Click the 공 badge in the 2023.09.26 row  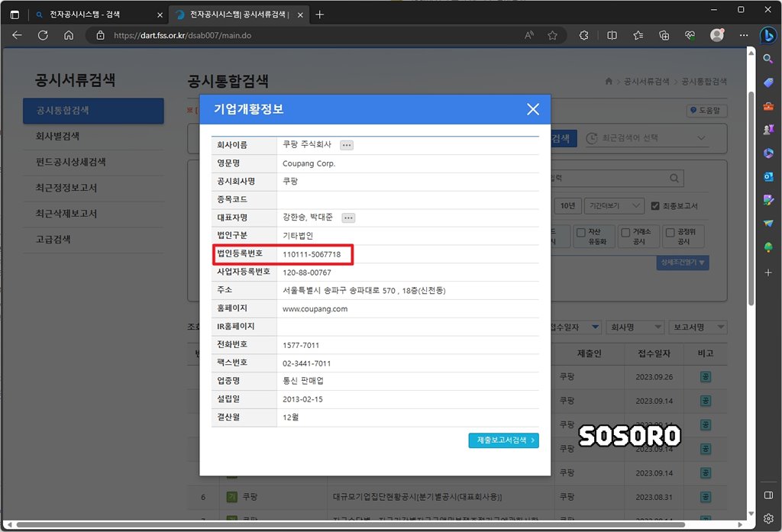pyautogui.click(x=705, y=377)
